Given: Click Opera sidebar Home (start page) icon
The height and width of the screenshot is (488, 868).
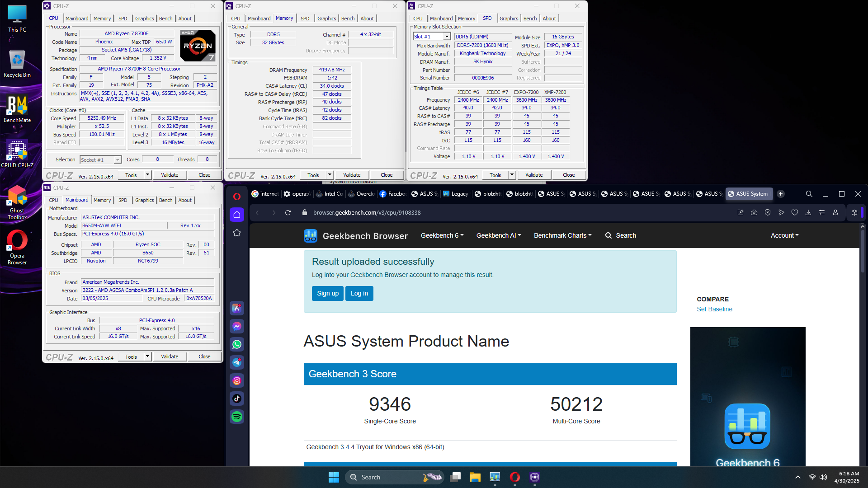Looking at the screenshot, I should click(236, 215).
